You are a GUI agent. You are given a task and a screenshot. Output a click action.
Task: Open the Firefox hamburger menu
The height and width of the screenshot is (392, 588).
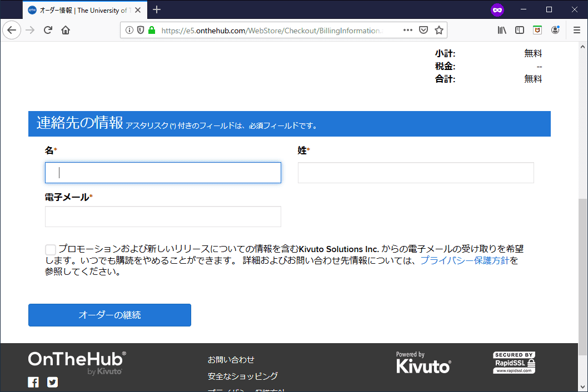click(x=576, y=31)
